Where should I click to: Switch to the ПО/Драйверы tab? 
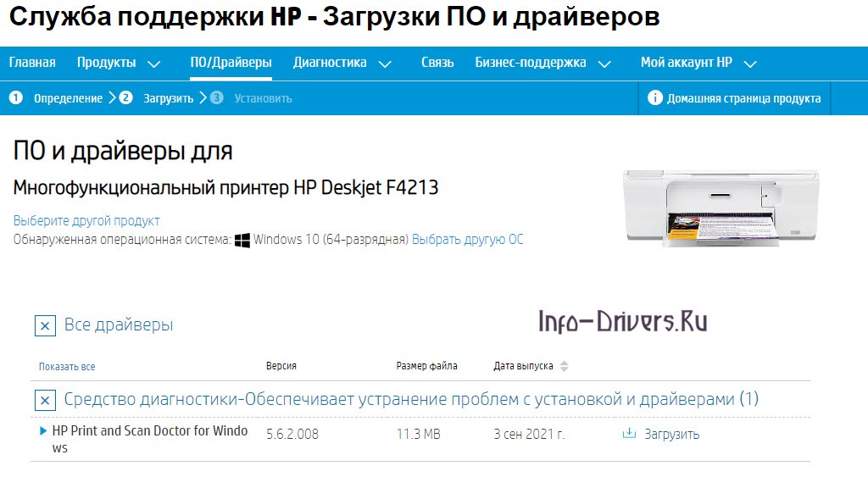coord(230,62)
